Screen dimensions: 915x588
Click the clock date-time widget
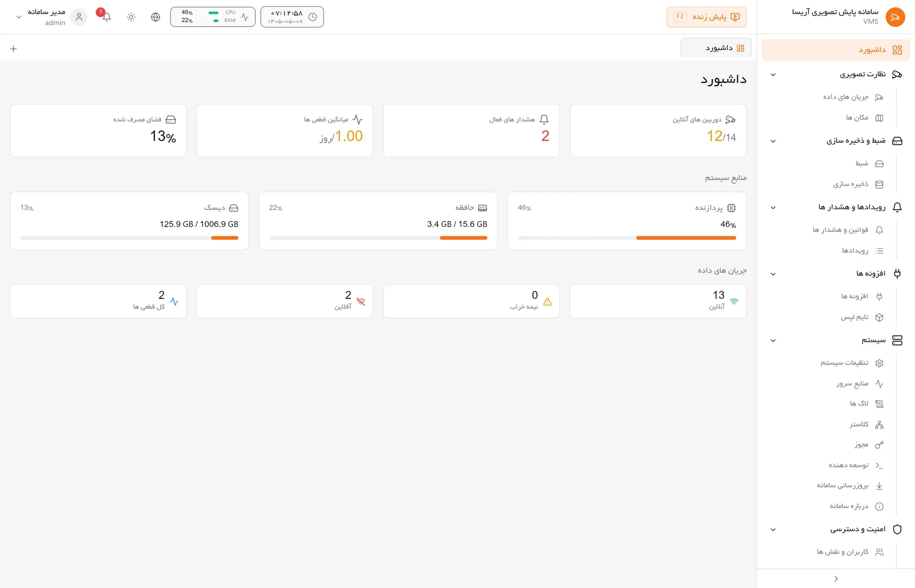point(292,17)
